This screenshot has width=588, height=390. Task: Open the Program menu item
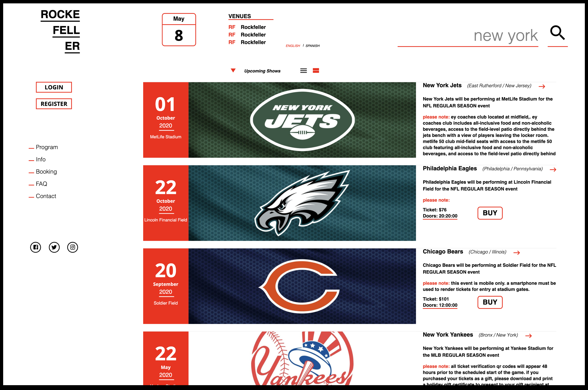(x=47, y=147)
